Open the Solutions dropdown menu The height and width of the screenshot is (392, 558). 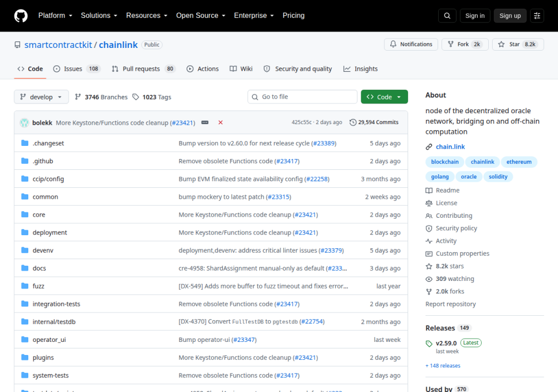99,16
